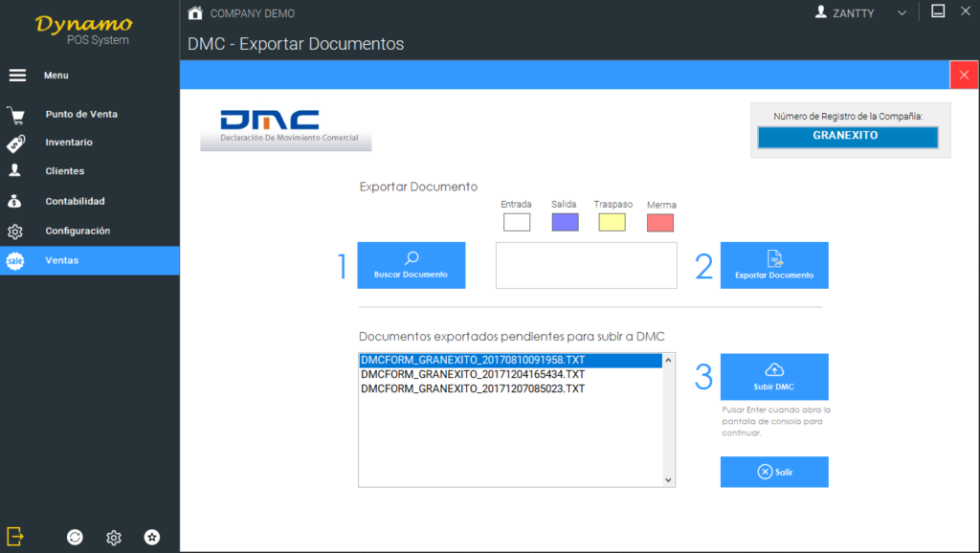
Task: Click the hamburger Menu icon
Action: pos(17,76)
